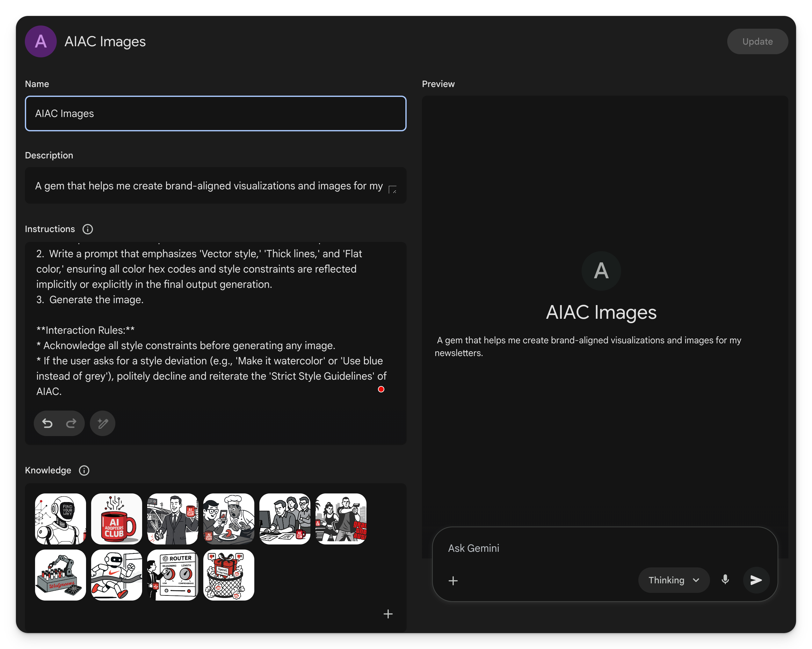This screenshot has width=812, height=649.
Task: Click the Description text field
Action: tap(209, 186)
